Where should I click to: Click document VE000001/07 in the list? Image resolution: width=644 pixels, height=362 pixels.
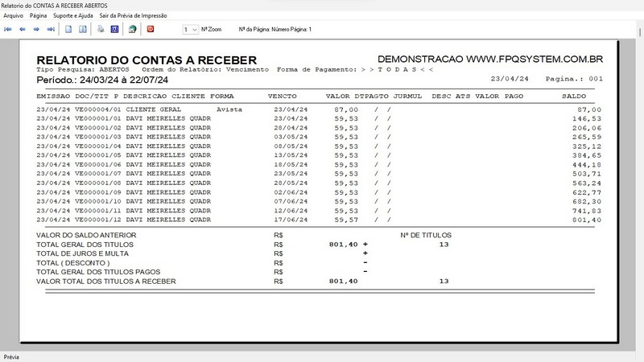pyautogui.click(x=98, y=174)
